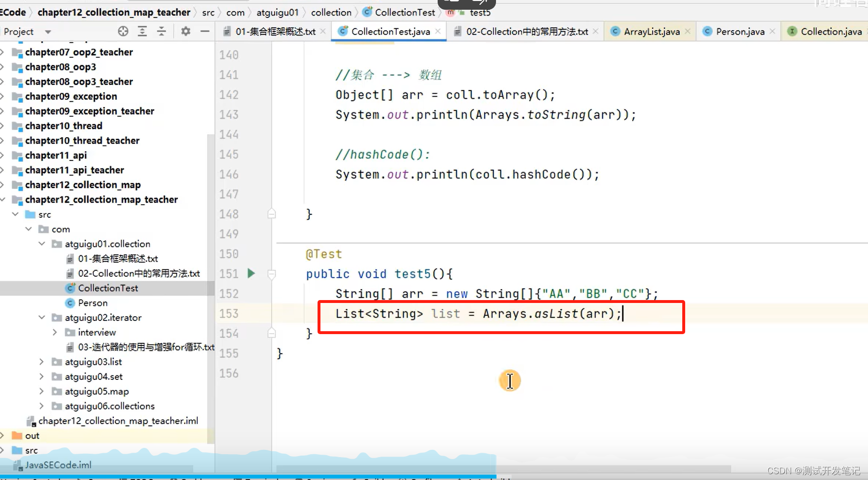Select Person class in project tree
The image size is (868, 480).
click(x=92, y=302)
